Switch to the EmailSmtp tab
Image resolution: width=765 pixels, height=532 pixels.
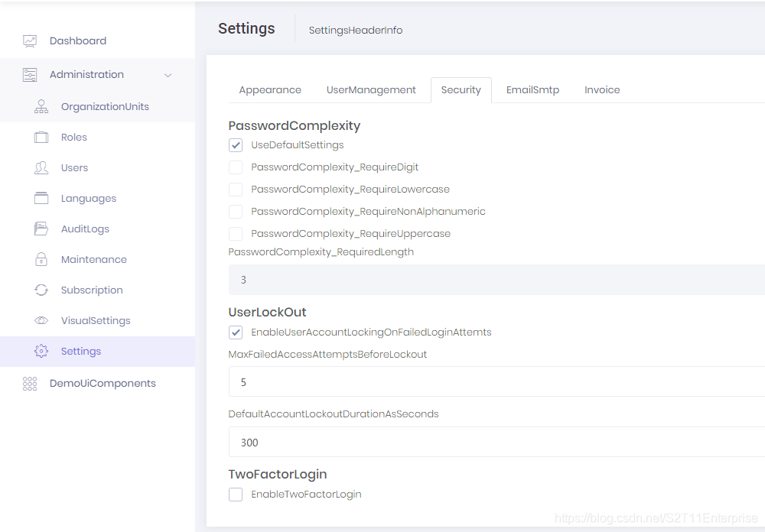[532, 89]
